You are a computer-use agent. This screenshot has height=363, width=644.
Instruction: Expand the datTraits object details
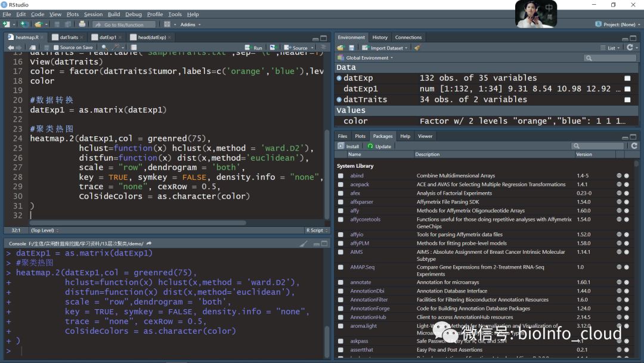click(x=339, y=100)
